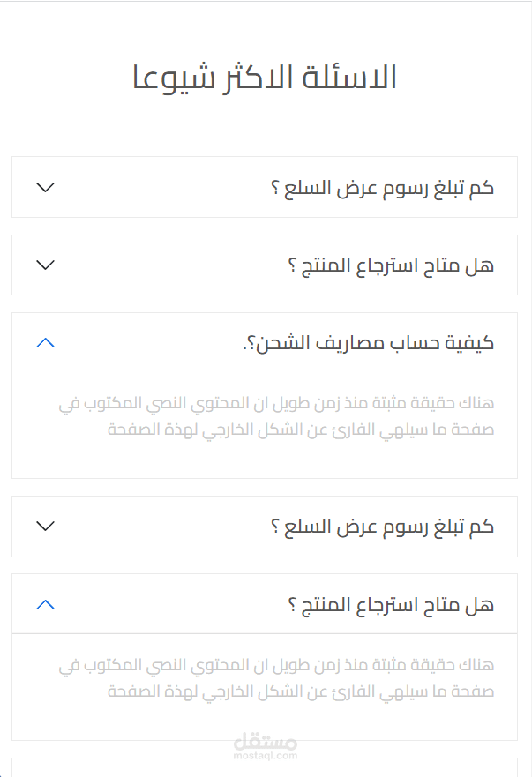
Task: Click the 'الاسئلة الاكثر شيوعا' page heading
Action: click(x=265, y=78)
